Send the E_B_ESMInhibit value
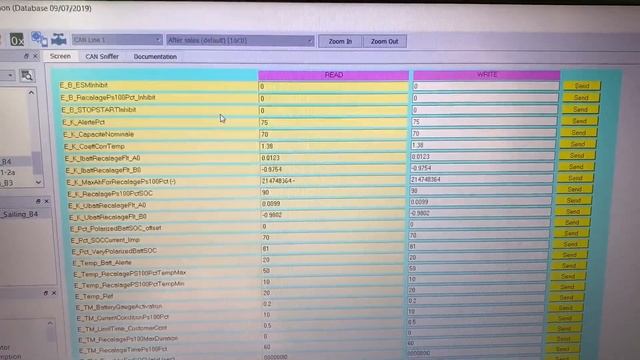The image size is (640, 360). tap(582, 86)
